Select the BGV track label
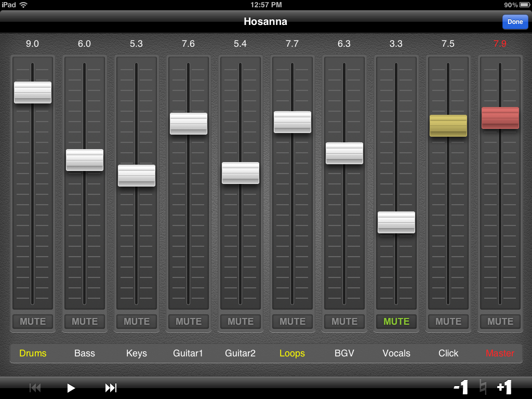 (344, 353)
